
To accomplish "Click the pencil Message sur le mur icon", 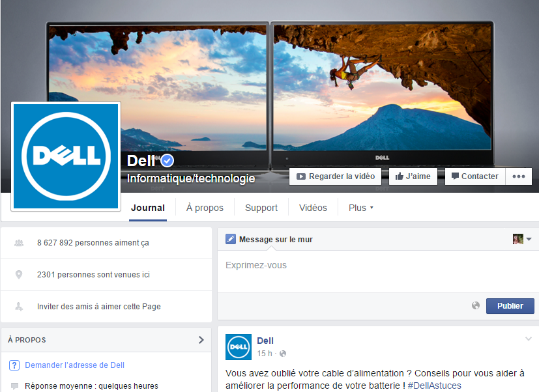I will pyautogui.click(x=230, y=239).
